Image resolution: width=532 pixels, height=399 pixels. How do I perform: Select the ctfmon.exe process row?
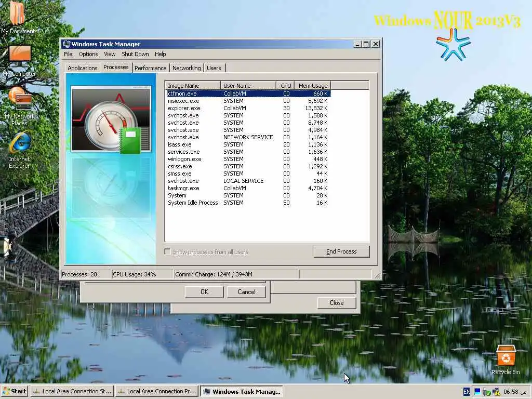click(x=249, y=94)
